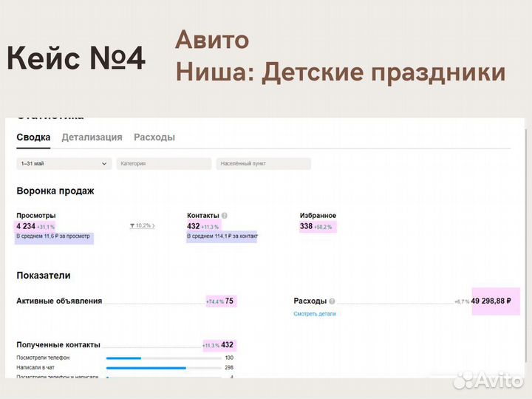
Task: Click the 338 favorites count
Action: click(306, 226)
